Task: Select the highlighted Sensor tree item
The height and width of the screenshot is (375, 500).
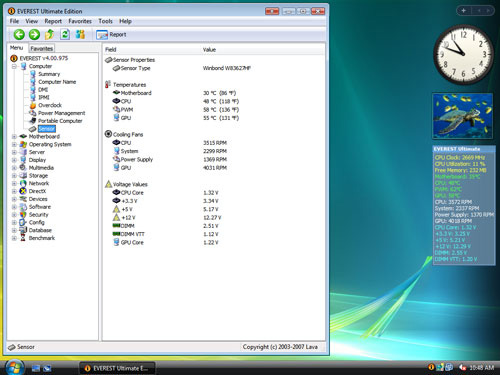Action: [47, 129]
